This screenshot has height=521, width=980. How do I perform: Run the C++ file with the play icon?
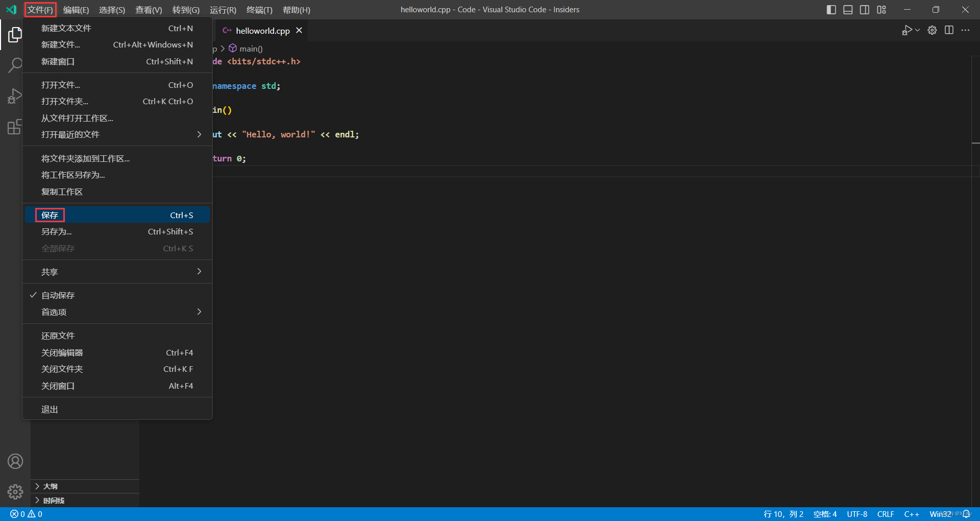[908, 30]
